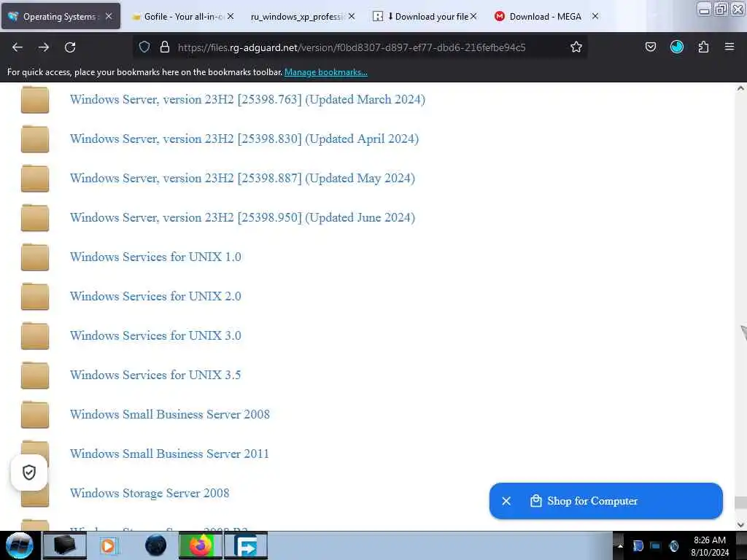Click folder icon beside Services for UNIX 2.0
This screenshot has height=560, width=747.
[x=35, y=296]
